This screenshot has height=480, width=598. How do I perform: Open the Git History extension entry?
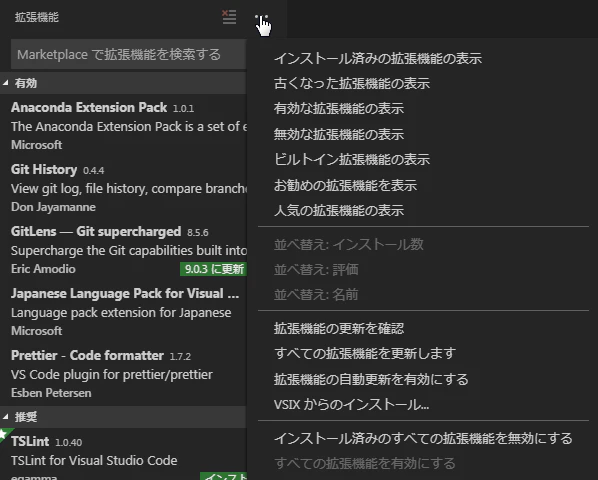point(123,188)
